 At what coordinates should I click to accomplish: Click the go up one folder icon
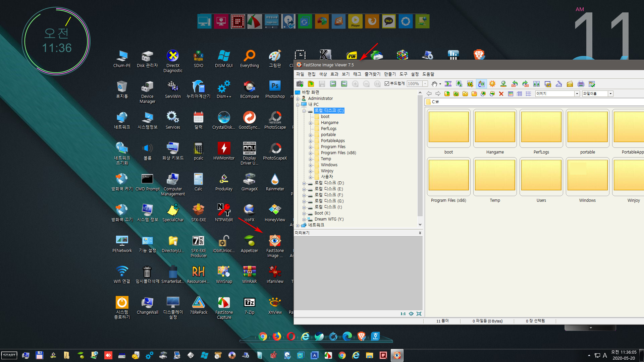pos(447,94)
